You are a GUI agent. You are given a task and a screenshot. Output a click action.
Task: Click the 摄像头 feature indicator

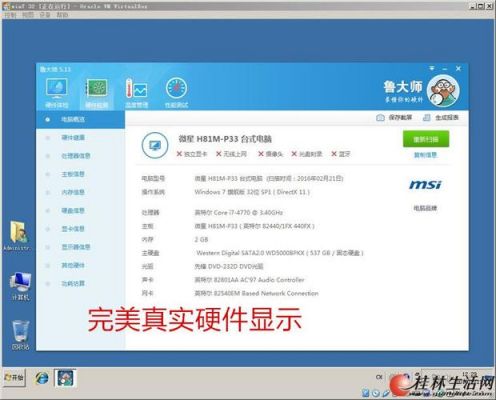(270, 154)
